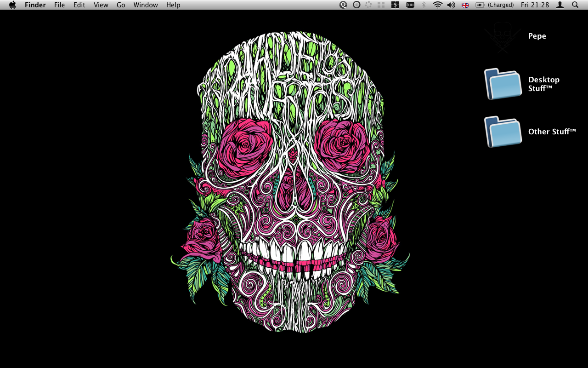Click the (Charged) battery status text
This screenshot has height=368, width=588.
click(x=501, y=5)
